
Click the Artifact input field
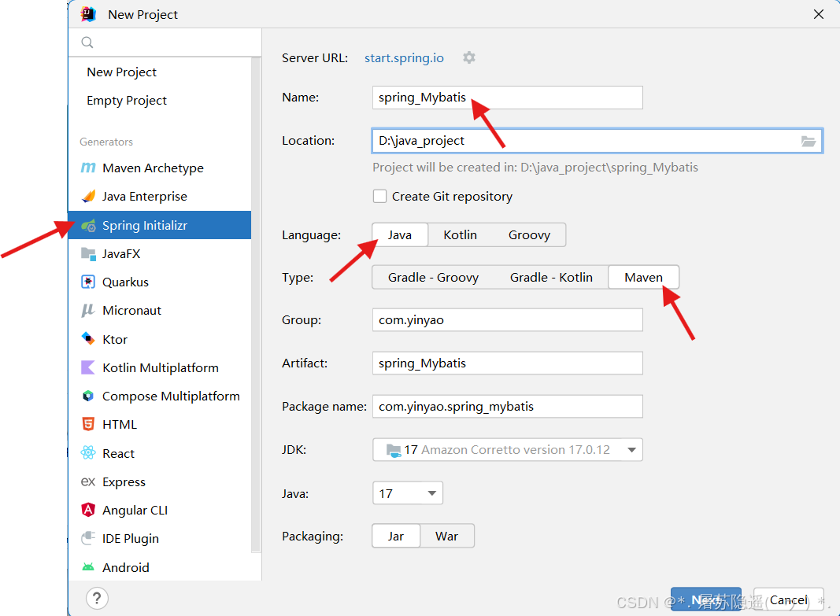click(507, 363)
